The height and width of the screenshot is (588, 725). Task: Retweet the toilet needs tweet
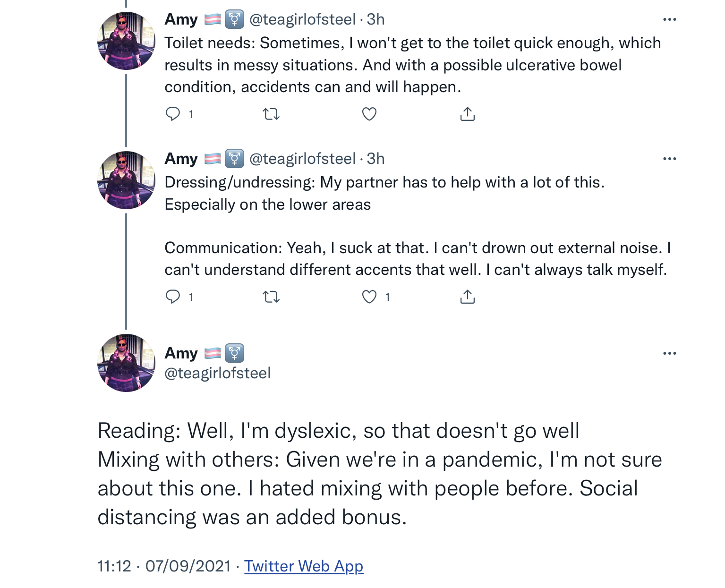click(x=271, y=114)
